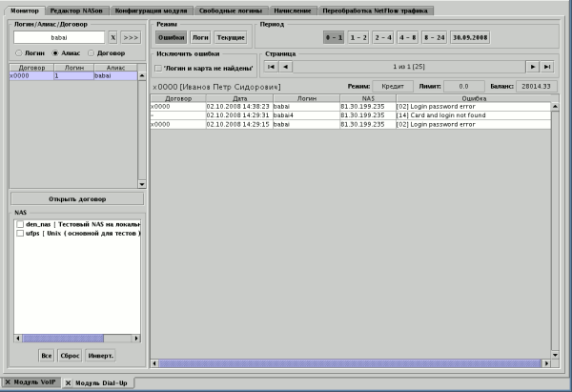This screenshot has width=572, height=392.
Task: Select the Договор radio button
Action: click(x=93, y=53)
